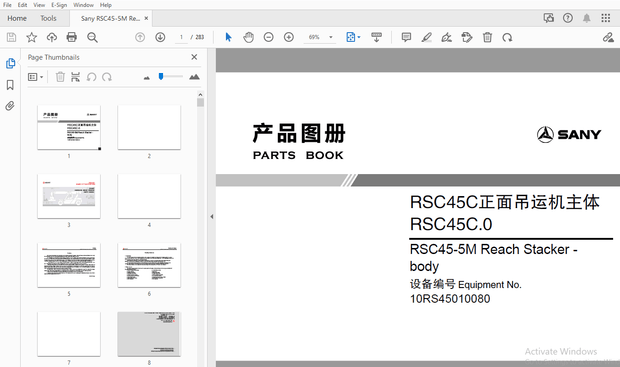Toggle the Page Thumbnails sidebar panel icon
The height and width of the screenshot is (367, 620).
coord(10,63)
